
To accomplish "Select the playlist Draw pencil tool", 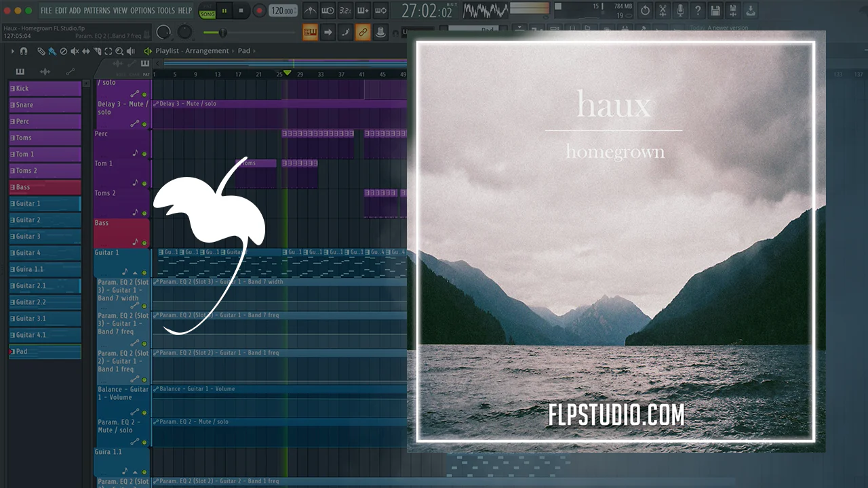I will tap(41, 51).
